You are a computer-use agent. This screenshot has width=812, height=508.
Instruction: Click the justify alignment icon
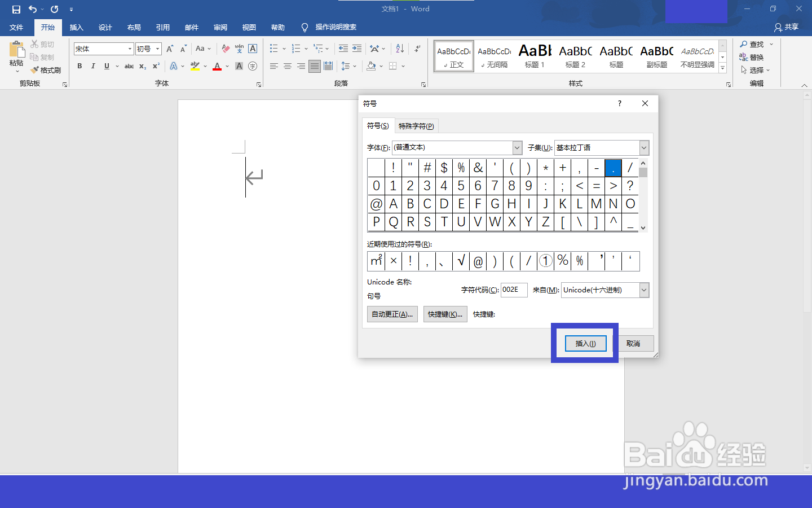pyautogui.click(x=315, y=66)
